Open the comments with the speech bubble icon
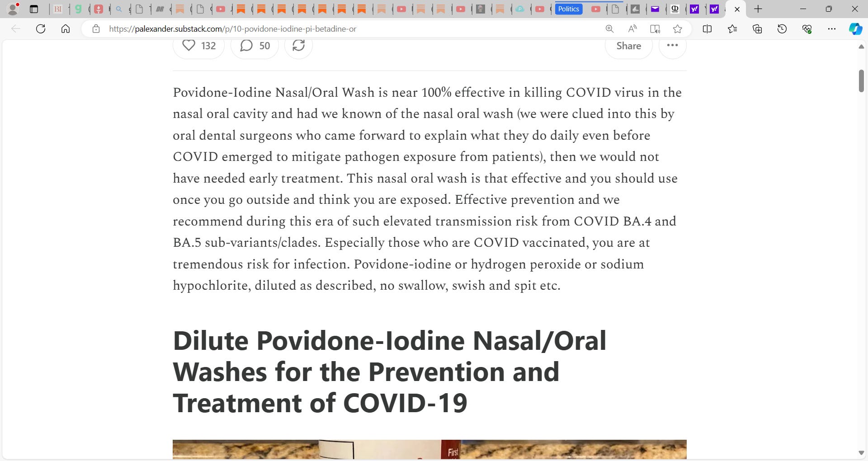Screen dimensions: 868x461 click(246, 46)
